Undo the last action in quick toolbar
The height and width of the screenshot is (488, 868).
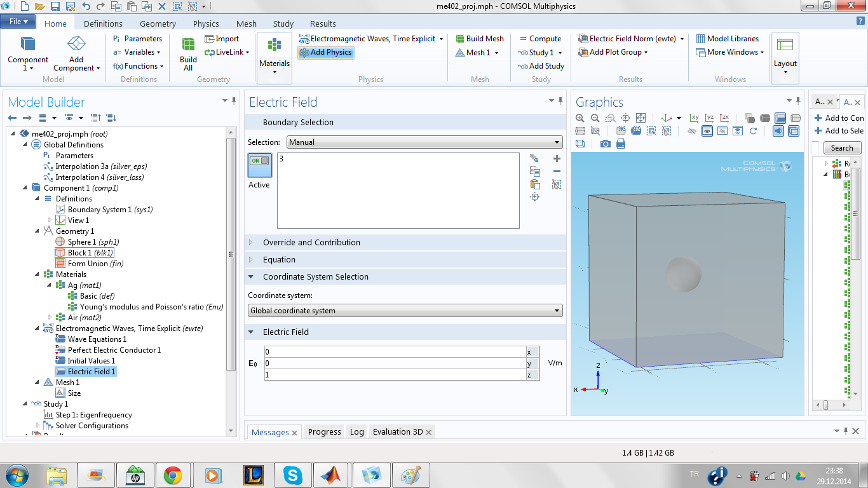click(85, 6)
